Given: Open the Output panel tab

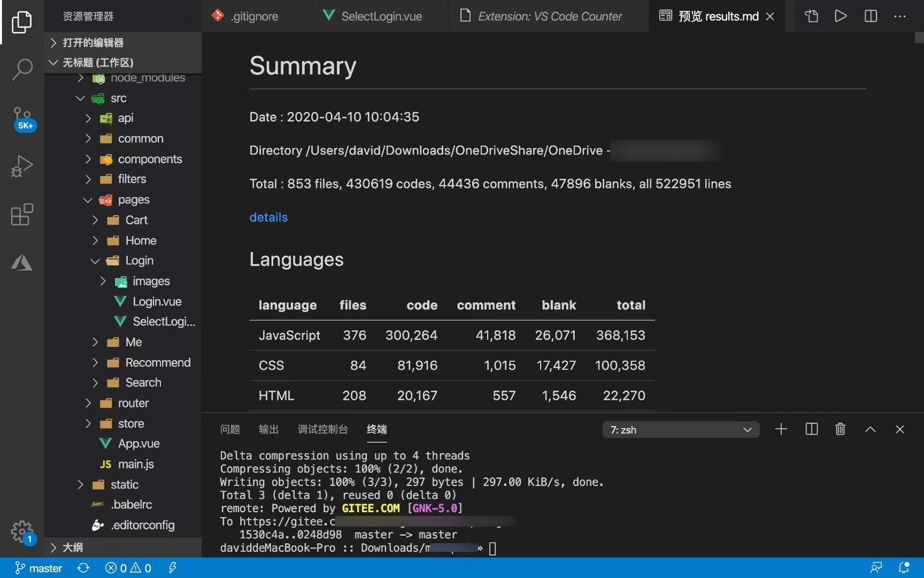Looking at the screenshot, I should 268,429.
